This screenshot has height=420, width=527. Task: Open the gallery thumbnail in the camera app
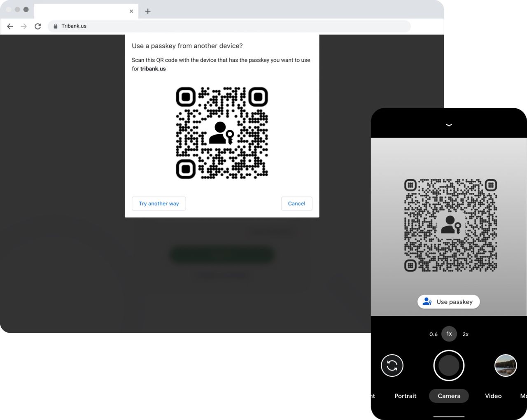tap(505, 365)
